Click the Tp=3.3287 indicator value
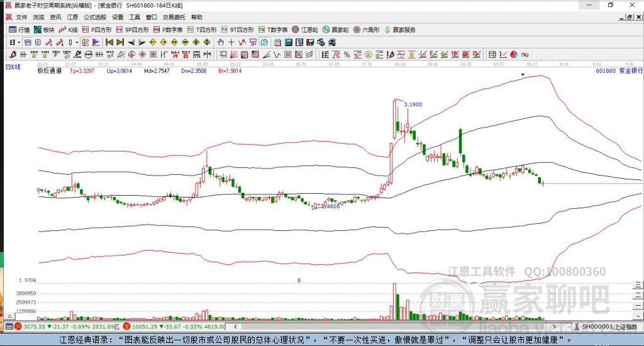This screenshot has width=644, height=346. [82, 70]
